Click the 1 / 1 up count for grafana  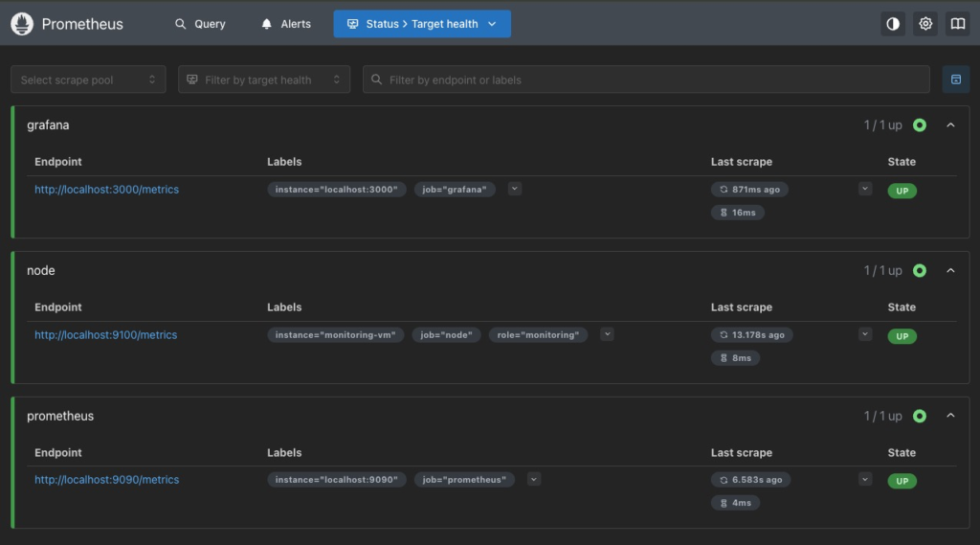(x=882, y=125)
